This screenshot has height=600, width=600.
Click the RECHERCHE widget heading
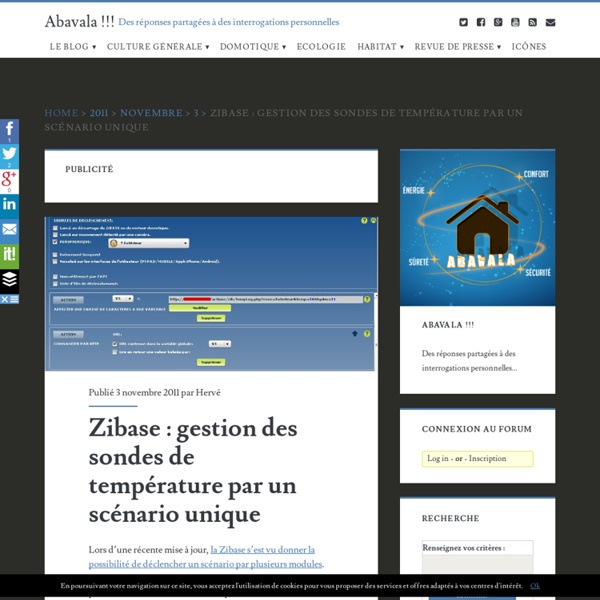click(450, 518)
